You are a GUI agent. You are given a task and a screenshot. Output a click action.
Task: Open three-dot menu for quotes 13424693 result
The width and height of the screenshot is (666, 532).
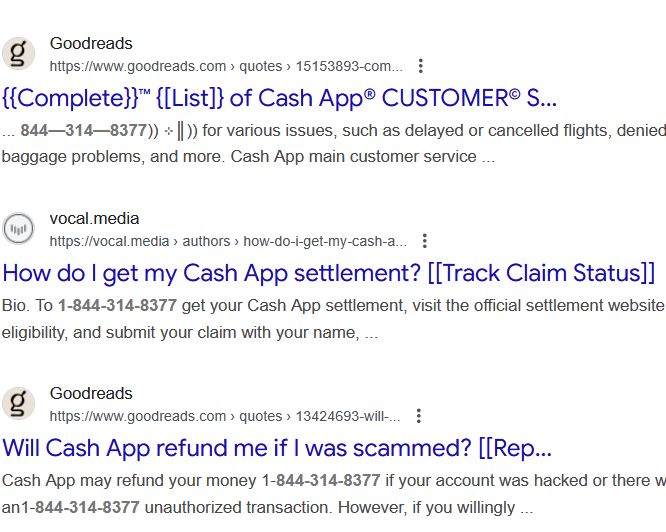pos(418,416)
